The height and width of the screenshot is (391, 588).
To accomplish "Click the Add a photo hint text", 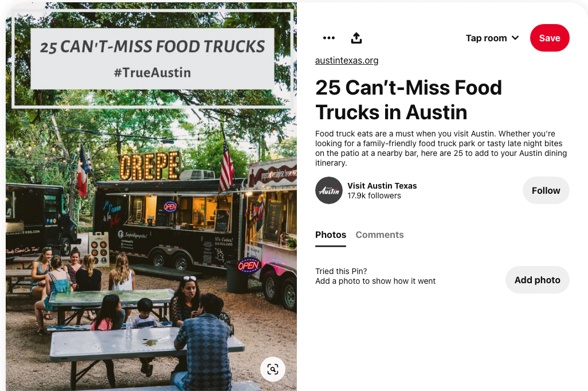I will tap(375, 281).
